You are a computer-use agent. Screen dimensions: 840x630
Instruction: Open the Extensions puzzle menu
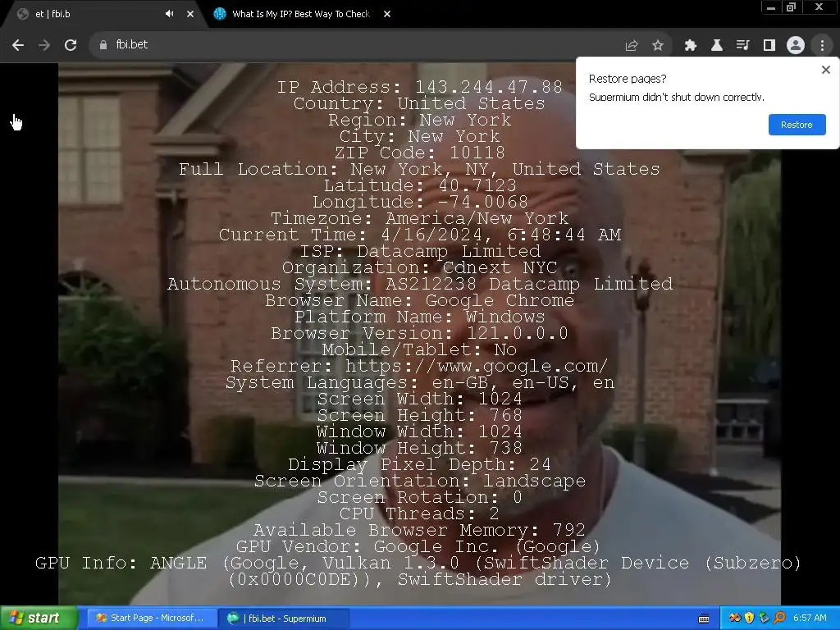click(x=691, y=46)
